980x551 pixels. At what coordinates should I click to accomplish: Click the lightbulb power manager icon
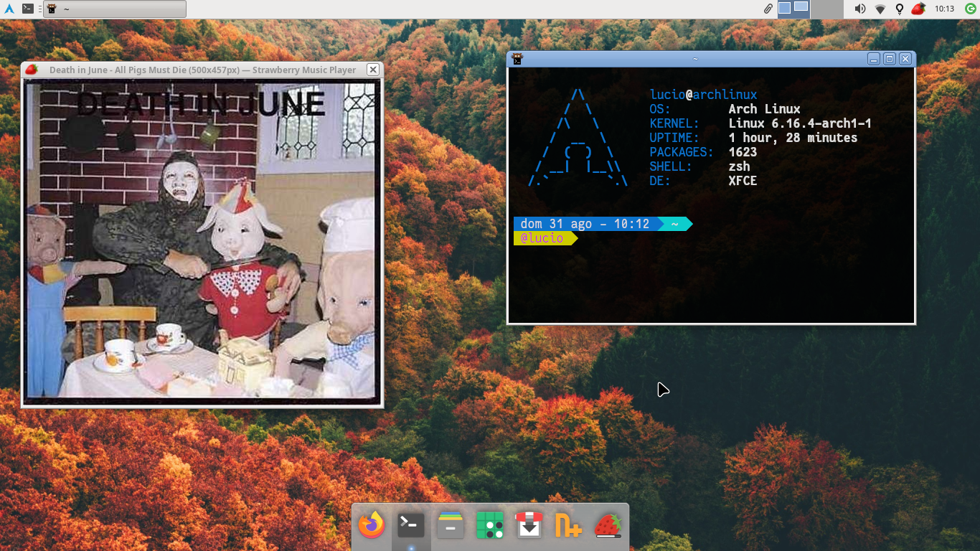point(900,9)
